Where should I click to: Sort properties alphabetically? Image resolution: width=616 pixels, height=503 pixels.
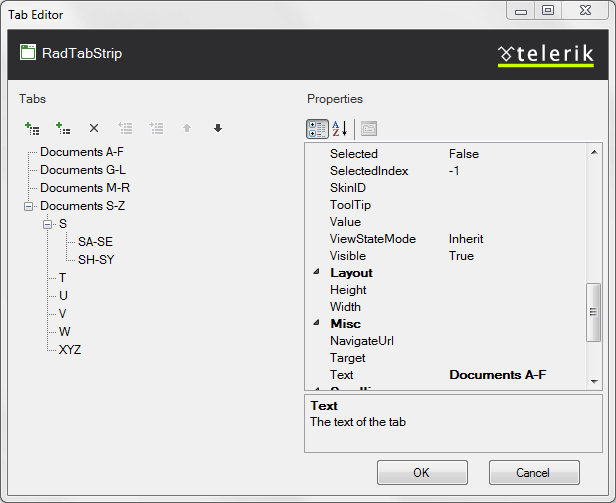(340, 128)
